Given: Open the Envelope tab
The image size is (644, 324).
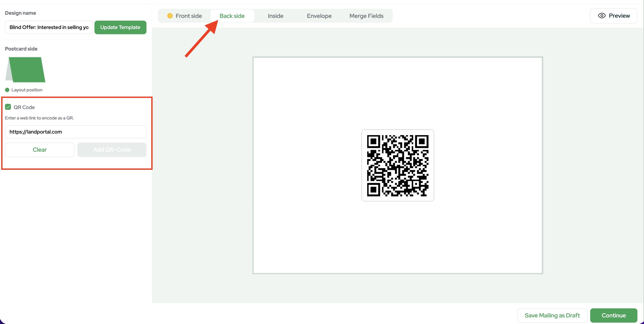Looking at the screenshot, I should [x=319, y=16].
